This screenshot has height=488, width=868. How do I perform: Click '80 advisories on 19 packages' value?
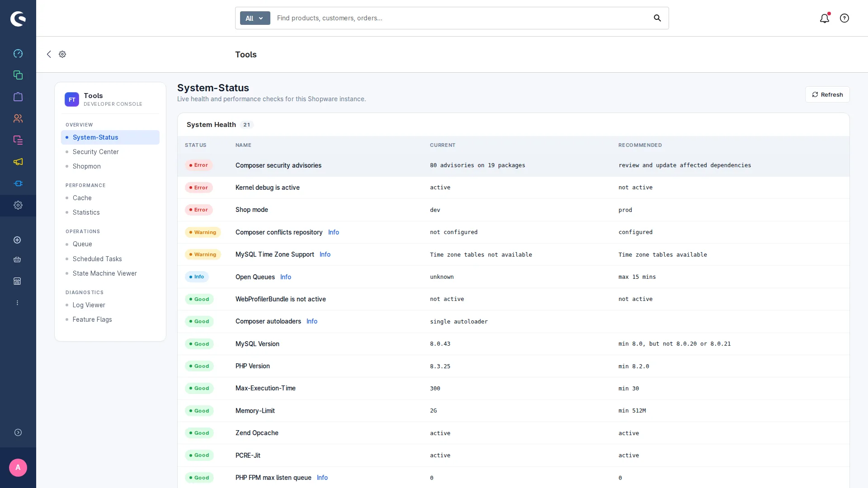pyautogui.click(x=477, y=165)
